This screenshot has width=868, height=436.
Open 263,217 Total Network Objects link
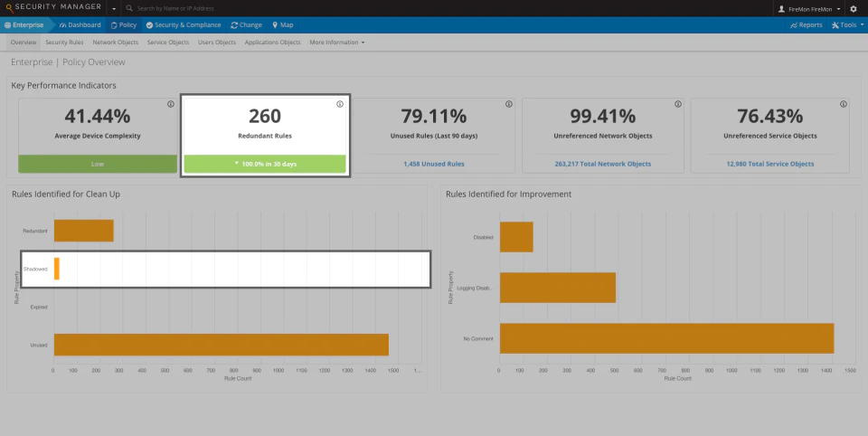click(x=603, y=164)
